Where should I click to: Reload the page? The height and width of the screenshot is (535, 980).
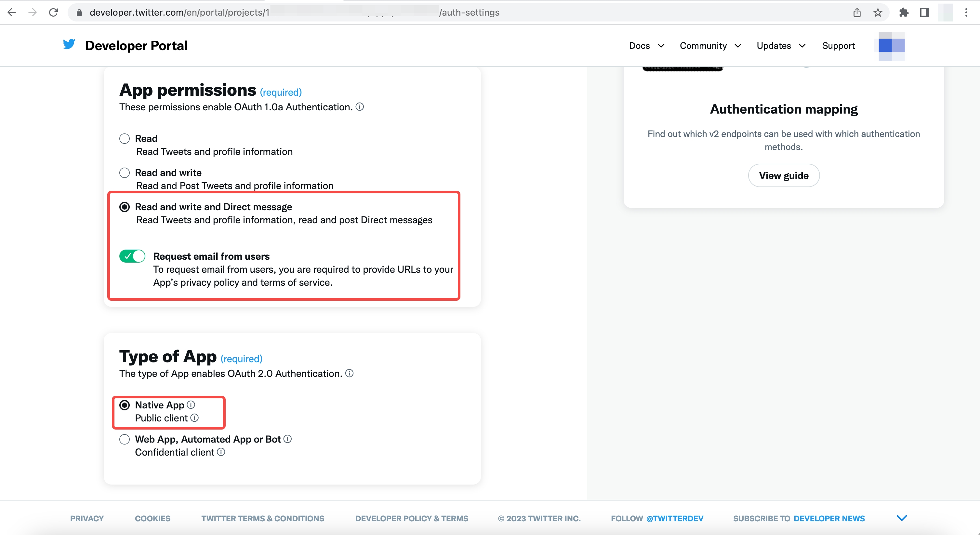[x=54, y=13]
